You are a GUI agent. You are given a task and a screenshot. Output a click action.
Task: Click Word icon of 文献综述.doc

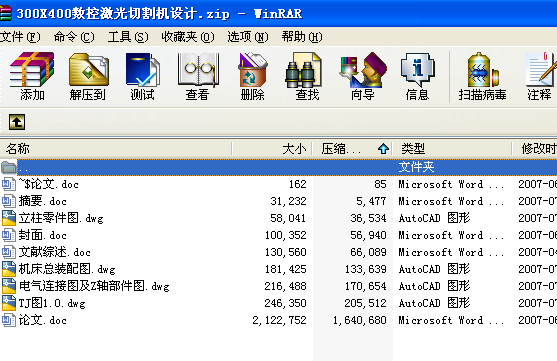point(9,252)
